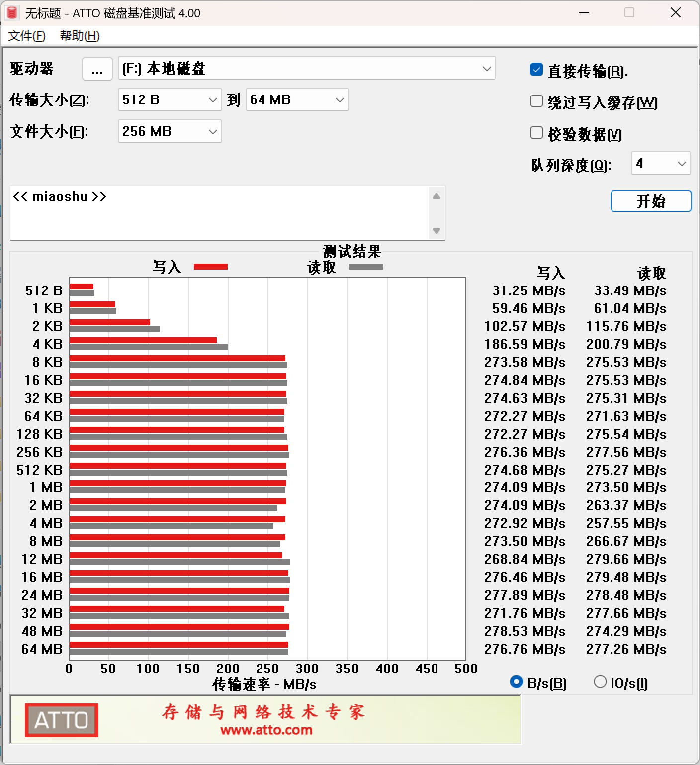This screenshot has width=700, height=765.
Task: Click the 512 B write value 31.25 MB/s
Action: point(528,290)
